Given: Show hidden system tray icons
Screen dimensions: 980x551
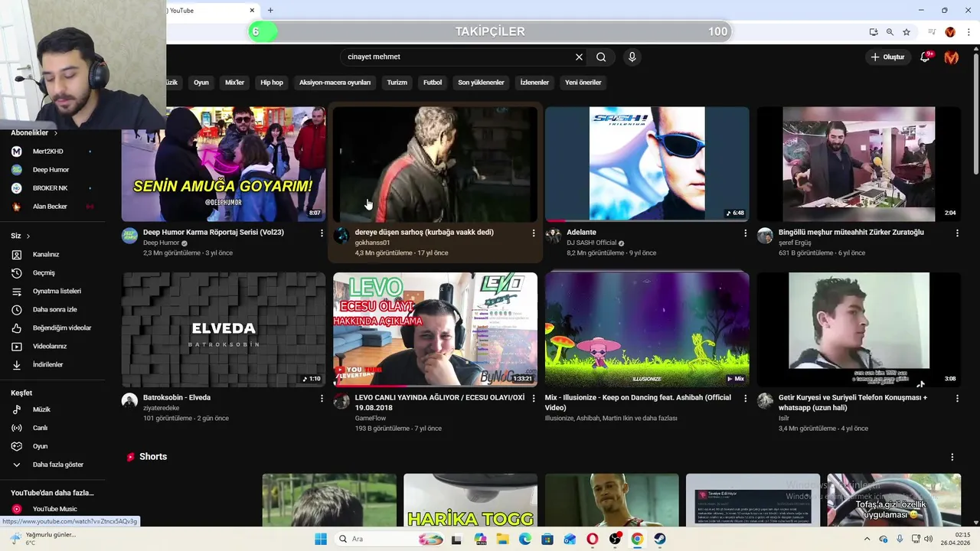Looking at the screenshot, I should click(867, 539).
